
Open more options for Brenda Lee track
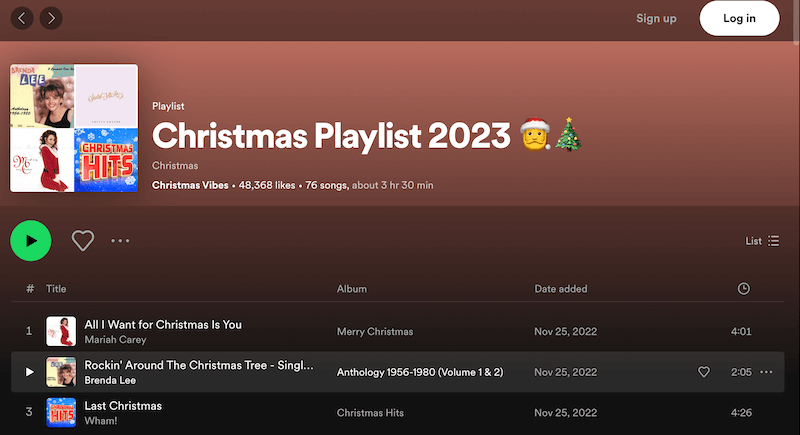767,372
